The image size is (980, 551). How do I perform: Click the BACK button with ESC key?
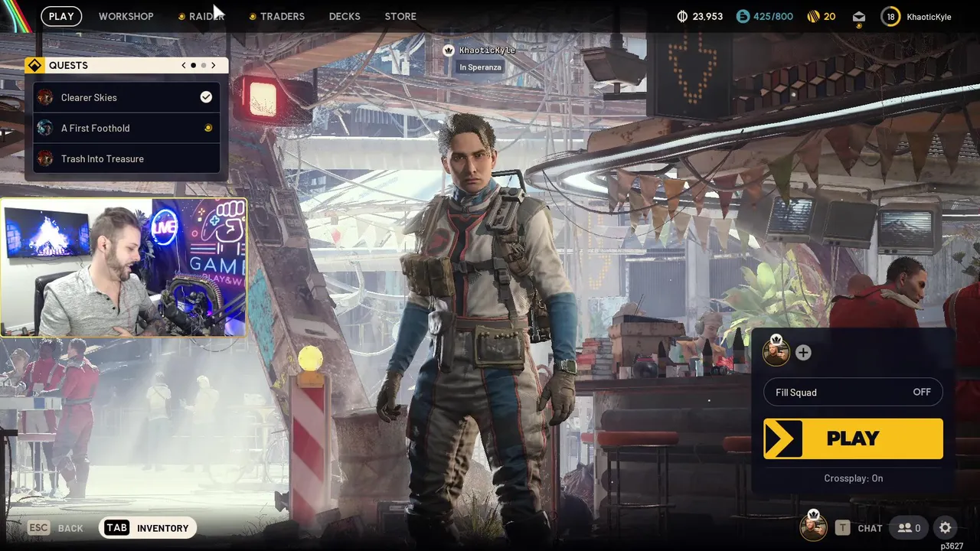56,528
